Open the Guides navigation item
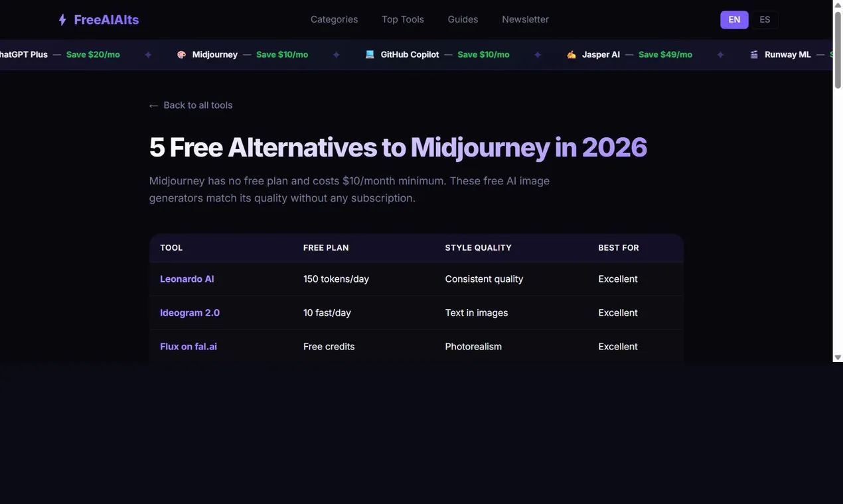843x504 pixels. click(463, 19)
